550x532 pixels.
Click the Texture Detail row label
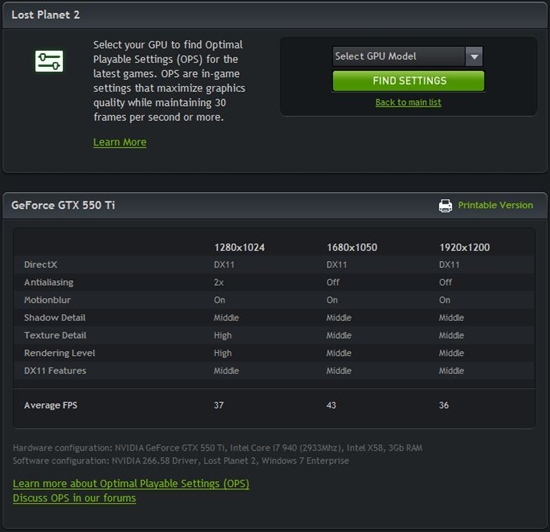click(x=55, y=336)
